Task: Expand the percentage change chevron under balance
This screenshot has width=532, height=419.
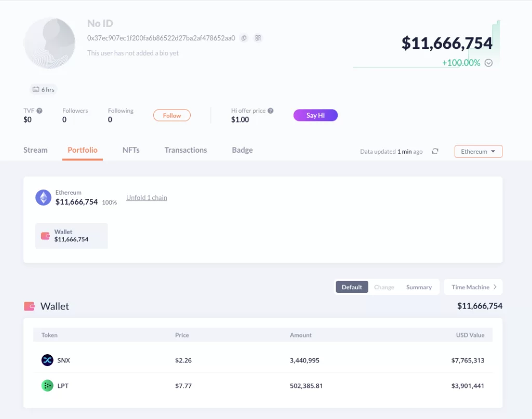Action: coord(488,63)
